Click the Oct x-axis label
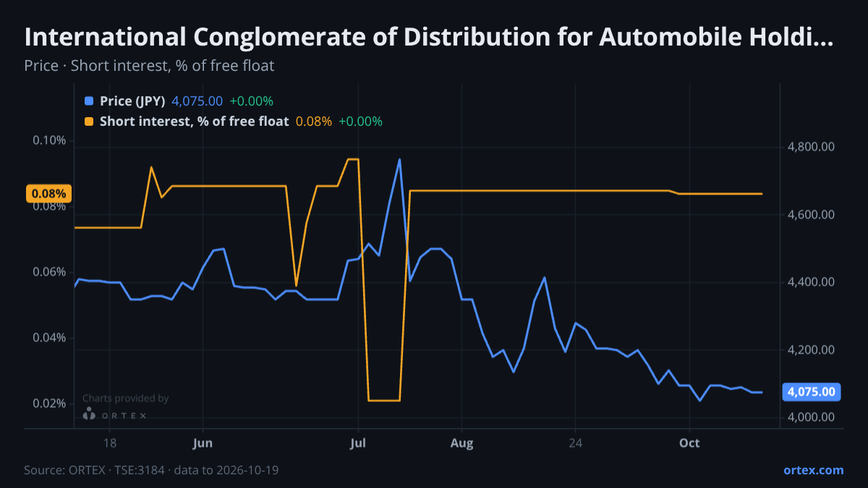Viewport: 868px width, 488px height. (x=689, y=443)
